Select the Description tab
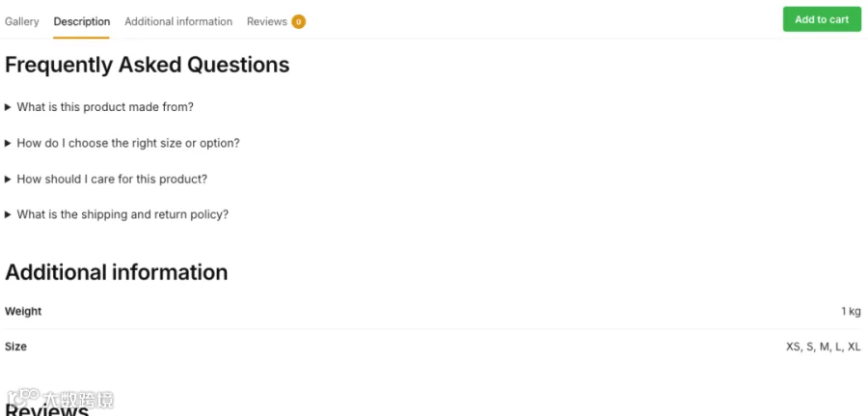Screen dimensions: 868x416 pyautogui.click(x=82, y=21)
